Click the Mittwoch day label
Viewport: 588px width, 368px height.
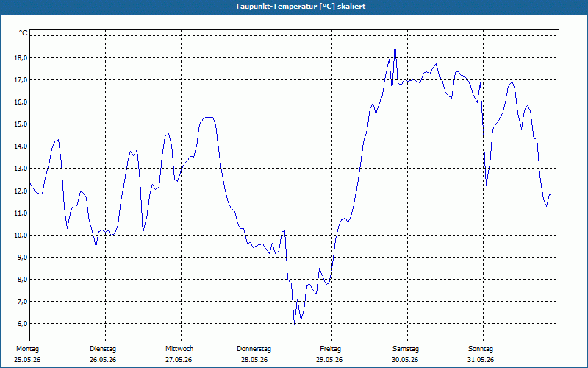click(x=179, y=349)
